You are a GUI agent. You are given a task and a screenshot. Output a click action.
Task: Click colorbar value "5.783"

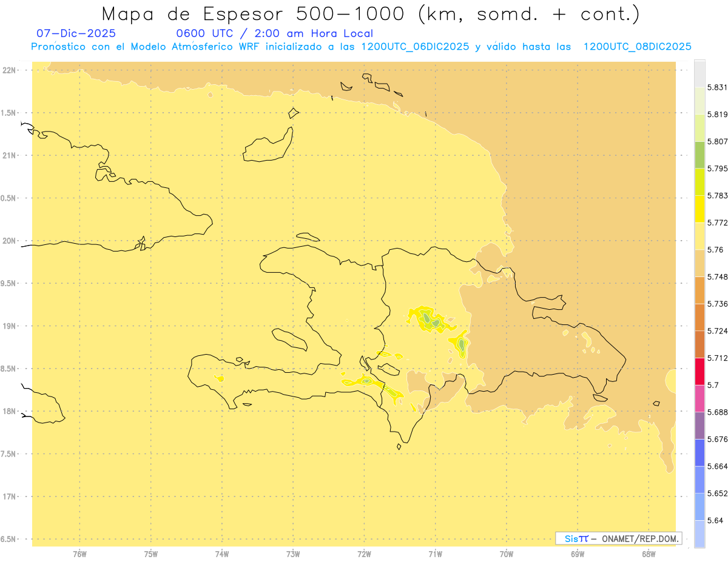[x=717, y=195]
